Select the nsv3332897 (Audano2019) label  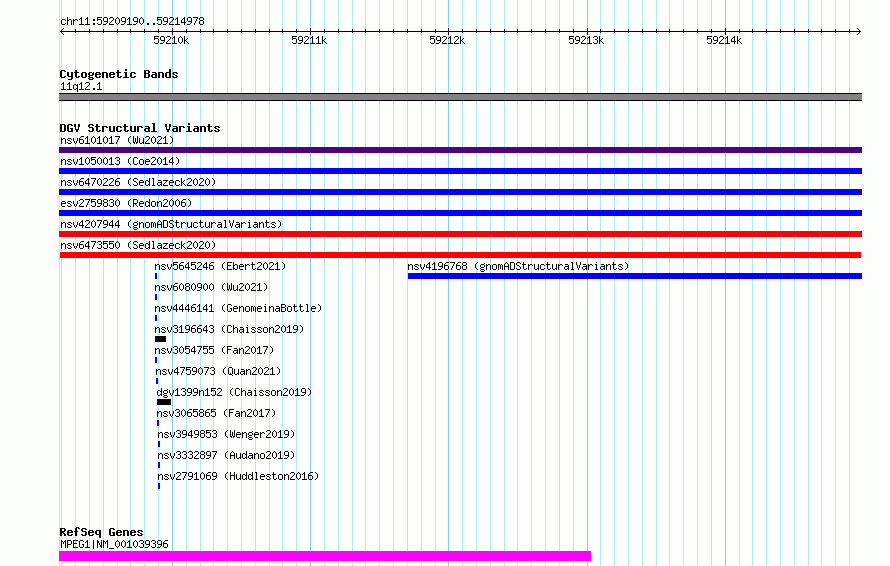click(x=226, y=455)
